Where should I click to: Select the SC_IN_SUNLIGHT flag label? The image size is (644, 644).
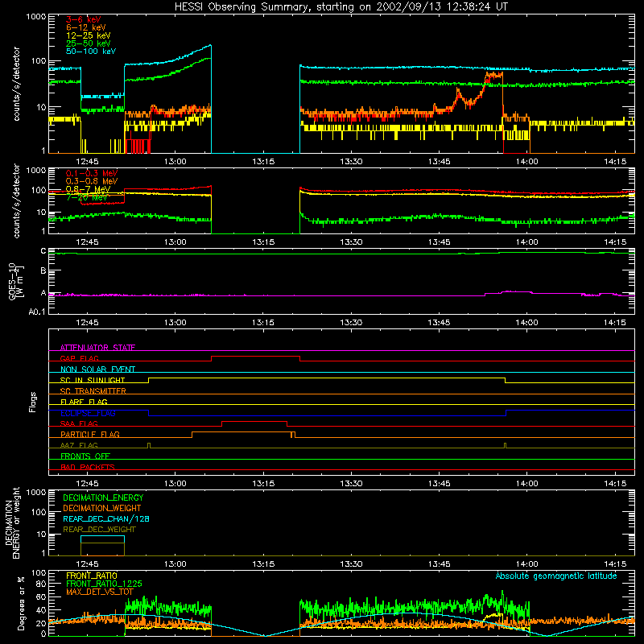pyautogui.click(x=93, y=380)
